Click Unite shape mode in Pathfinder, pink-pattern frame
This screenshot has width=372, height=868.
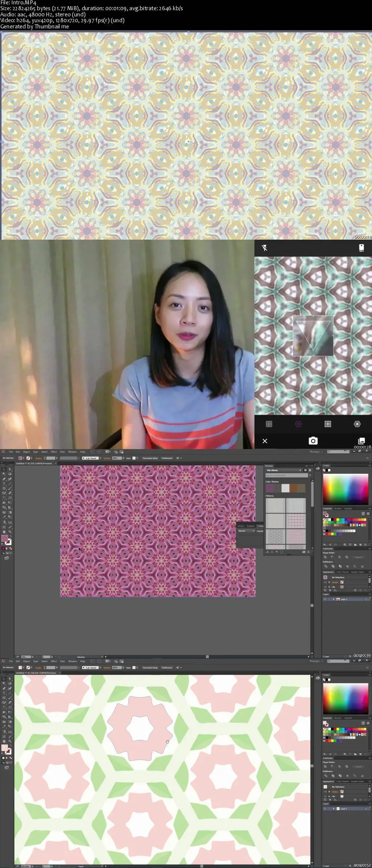pos(325,557)
